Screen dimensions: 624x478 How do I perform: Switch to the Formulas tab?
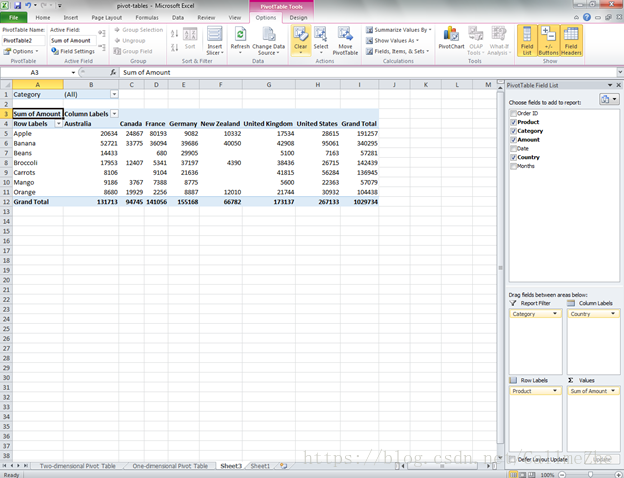click(x=147, y=18)
